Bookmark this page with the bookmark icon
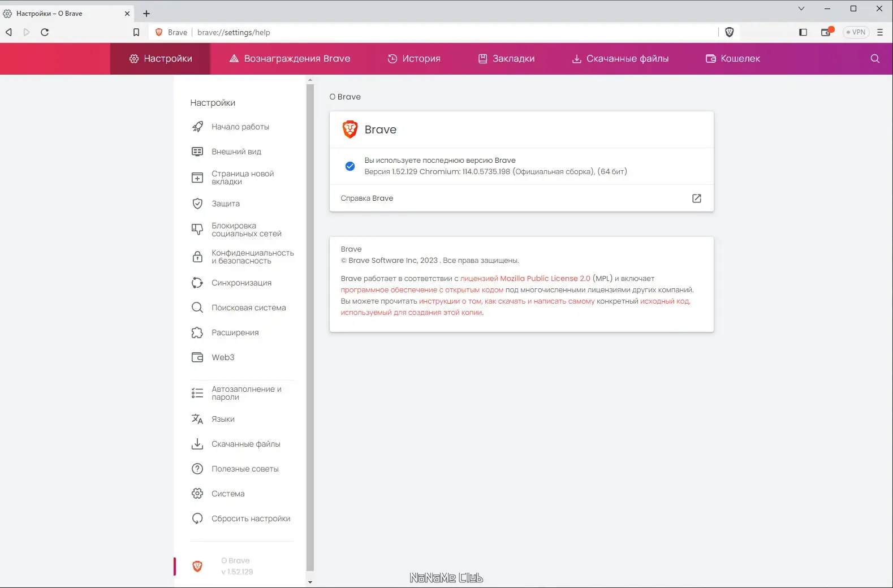The height and width of the screenshot is (588, 893). tap(136, 32)
